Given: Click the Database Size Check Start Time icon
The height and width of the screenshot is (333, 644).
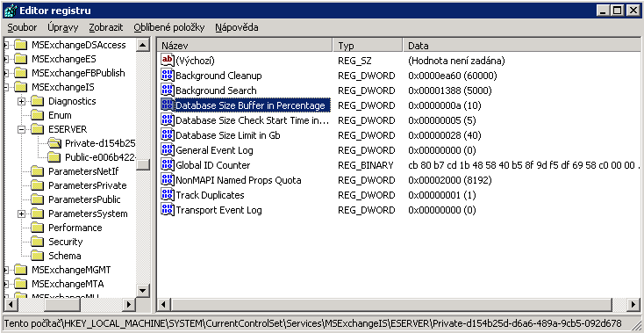Looking at the screenshot, I should pos(168,120).
